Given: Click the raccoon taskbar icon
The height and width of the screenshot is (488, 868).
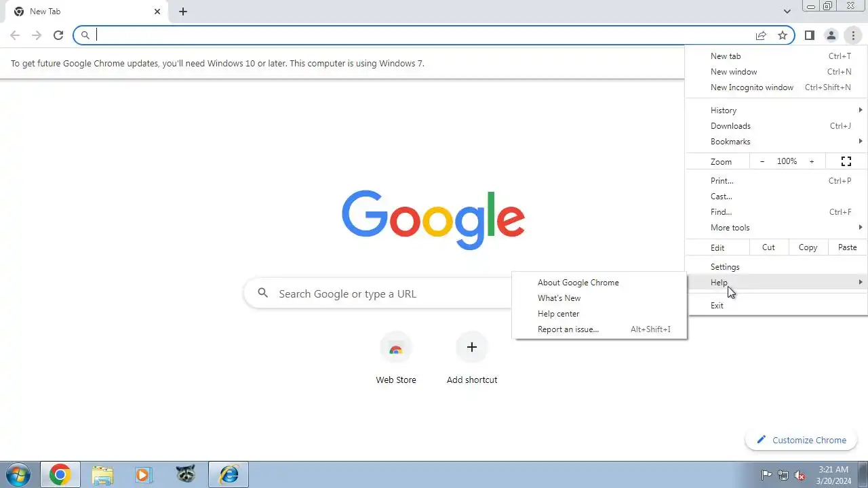Looking at the screenshot, I should 186,474.
